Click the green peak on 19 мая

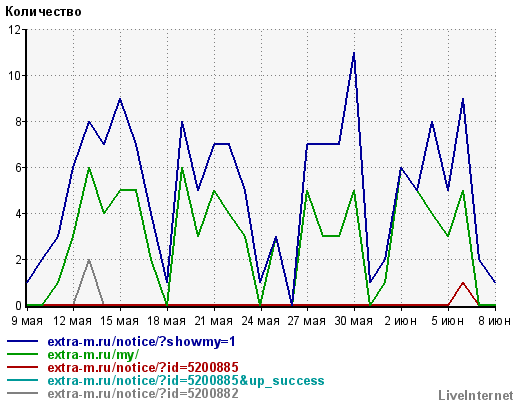pos(182,168)
